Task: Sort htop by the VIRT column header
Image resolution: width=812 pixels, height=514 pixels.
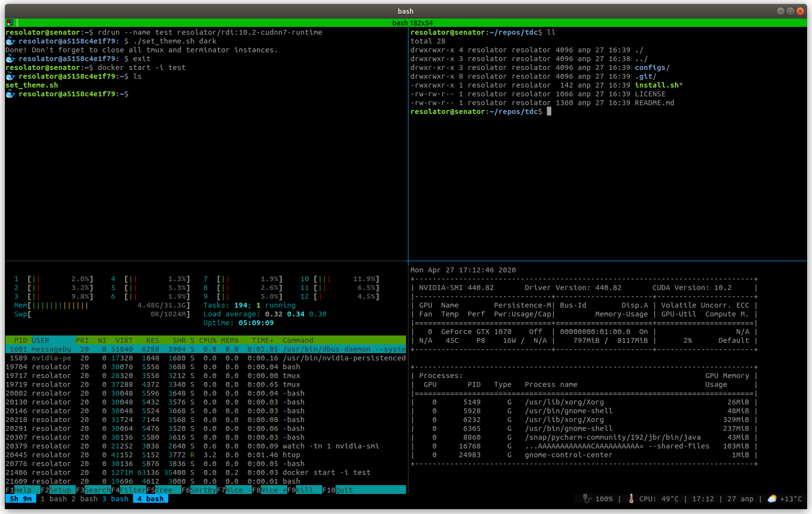Action: pos(124,340)
